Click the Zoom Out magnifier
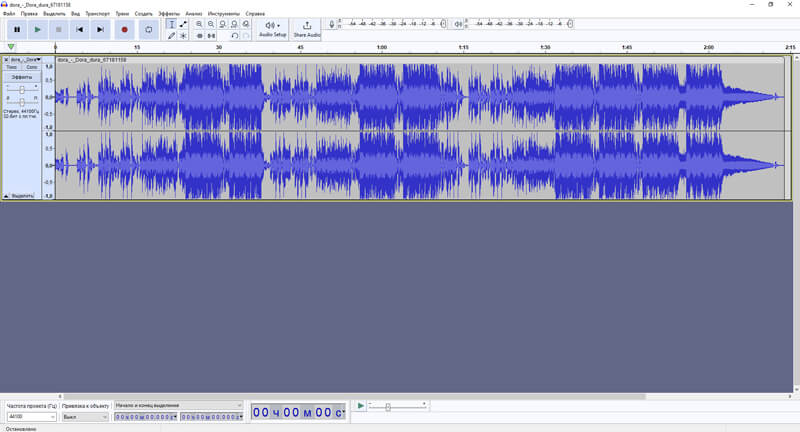 pos(211,24)
